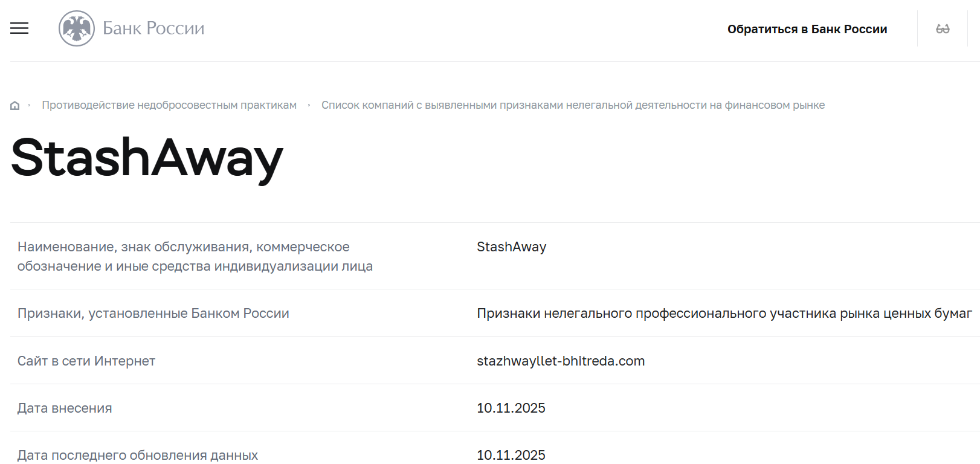
Task: Go to home via breadcrumb house icon
Action: (x=15, y=106)
